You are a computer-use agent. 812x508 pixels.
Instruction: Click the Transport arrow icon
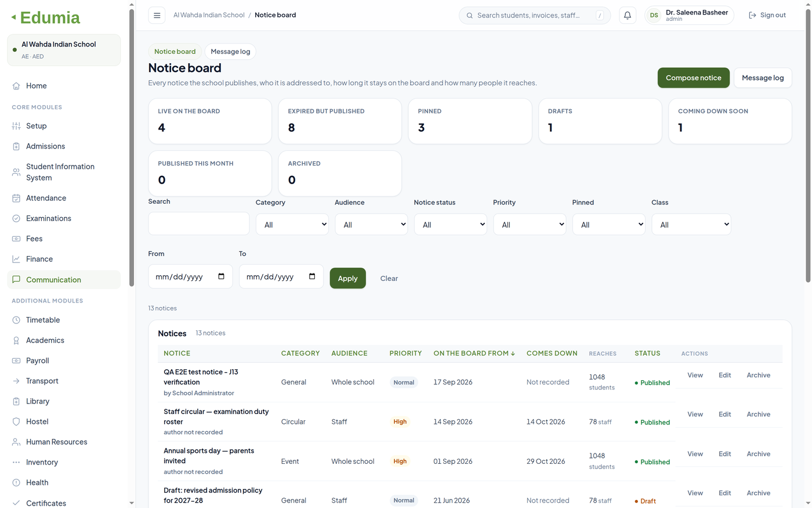click(16, 381)
